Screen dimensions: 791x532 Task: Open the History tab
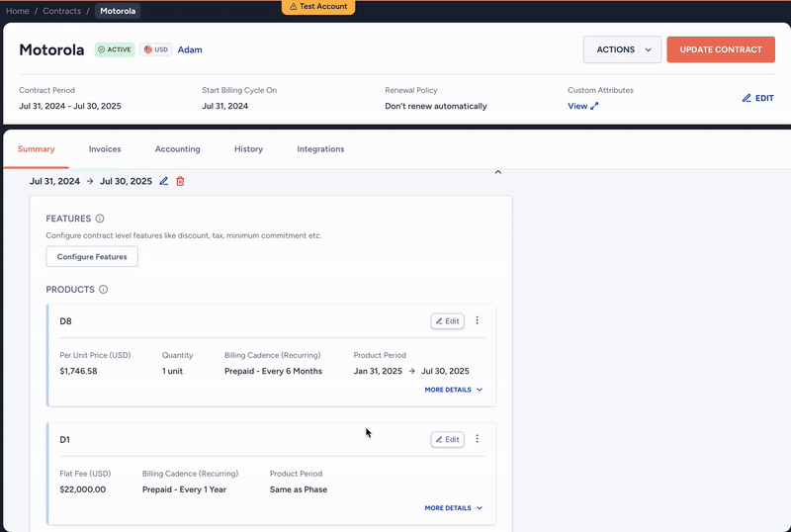tap(249, 149)
